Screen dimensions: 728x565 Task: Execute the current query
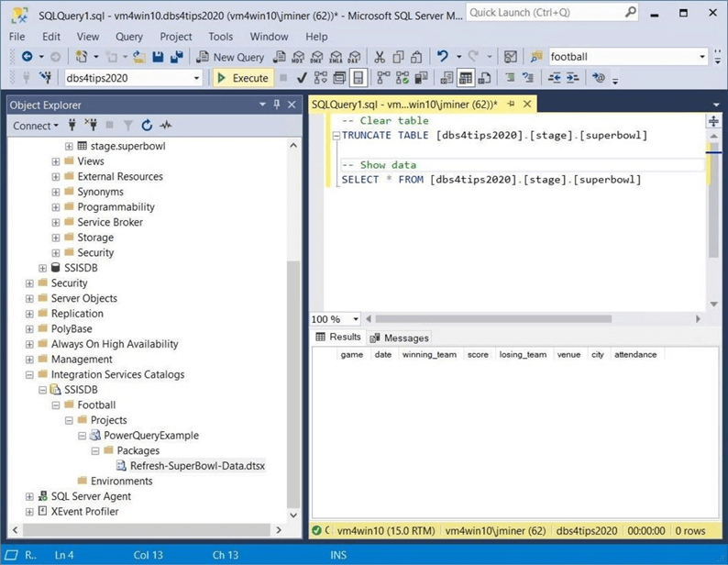[242, 78]
